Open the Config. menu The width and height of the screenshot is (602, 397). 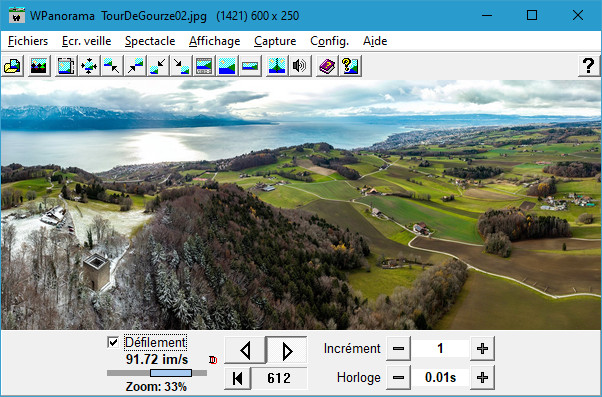point(329,41)
